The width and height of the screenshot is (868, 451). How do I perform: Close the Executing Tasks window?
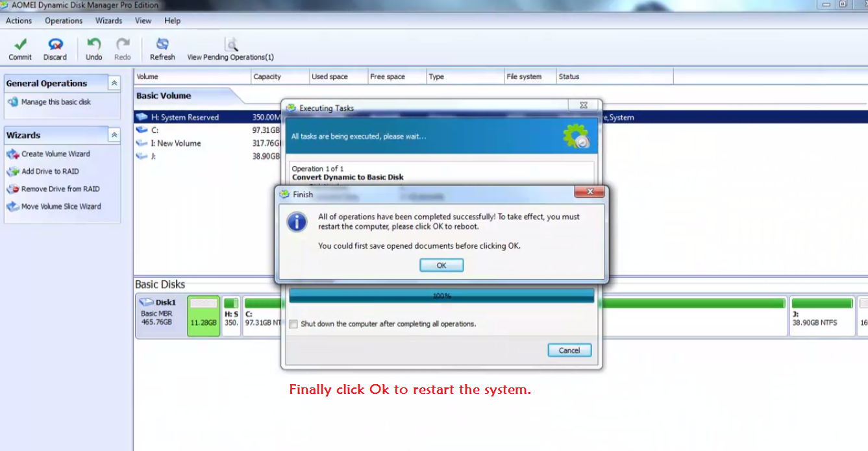[x=582, y=105]
